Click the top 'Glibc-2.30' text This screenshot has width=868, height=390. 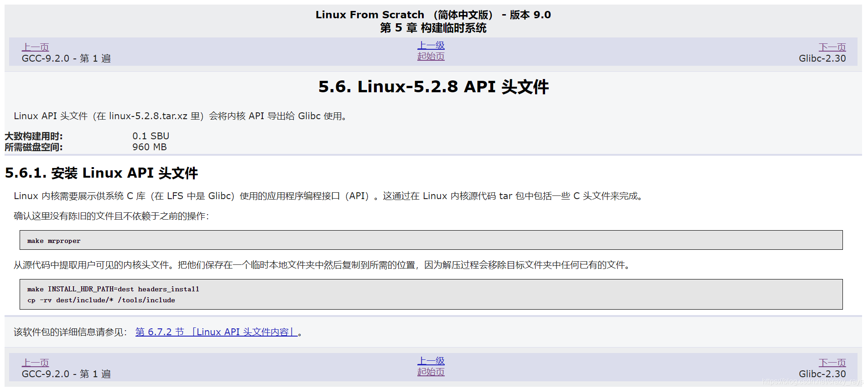tap(822, 58)
